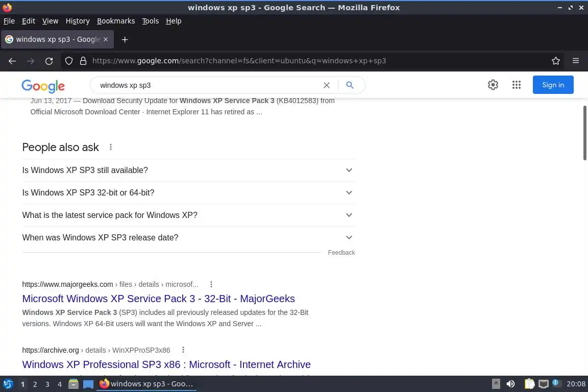Expand 'Is Windows XP SP3 32-bit or 64-bit?'
588x392 pixels.
tap(189, 193)
